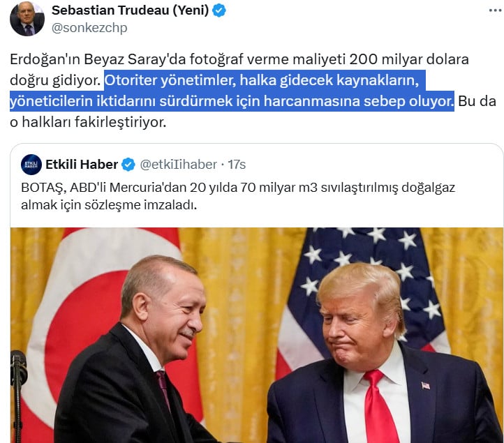Click the verified badge next to Etkili Haber
504x443 pixels.
tap(128, 165)
